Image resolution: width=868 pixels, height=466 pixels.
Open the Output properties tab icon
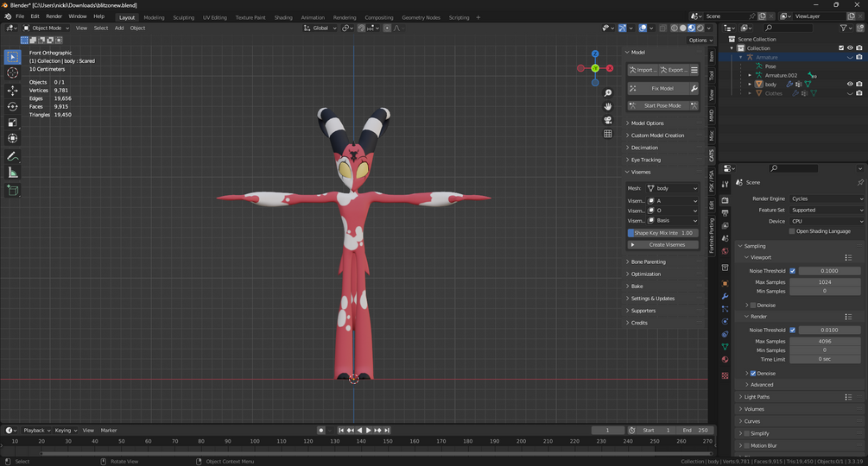pos(725,213)
